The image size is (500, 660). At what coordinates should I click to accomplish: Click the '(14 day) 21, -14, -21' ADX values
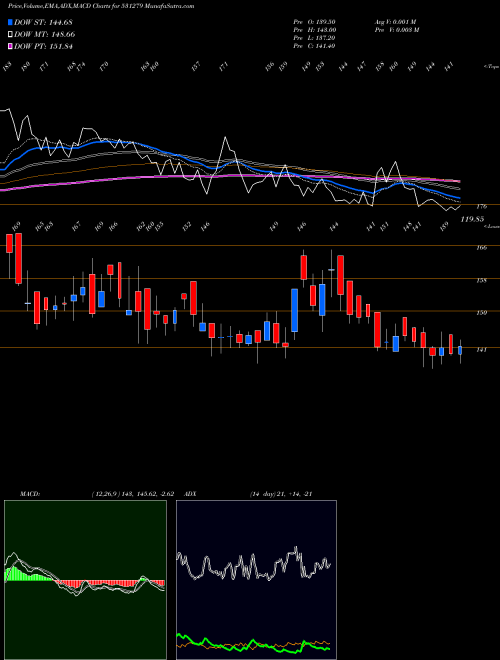(x=280, y=494)
